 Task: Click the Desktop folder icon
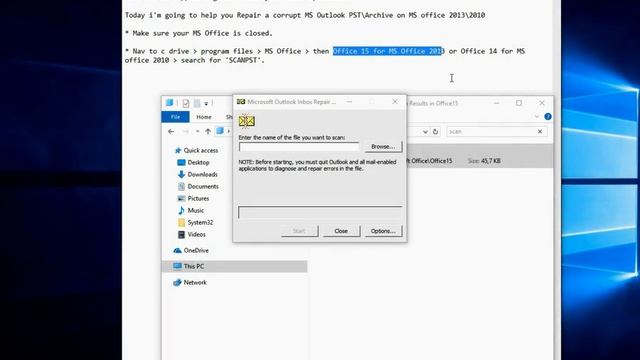tap(181, 162)
